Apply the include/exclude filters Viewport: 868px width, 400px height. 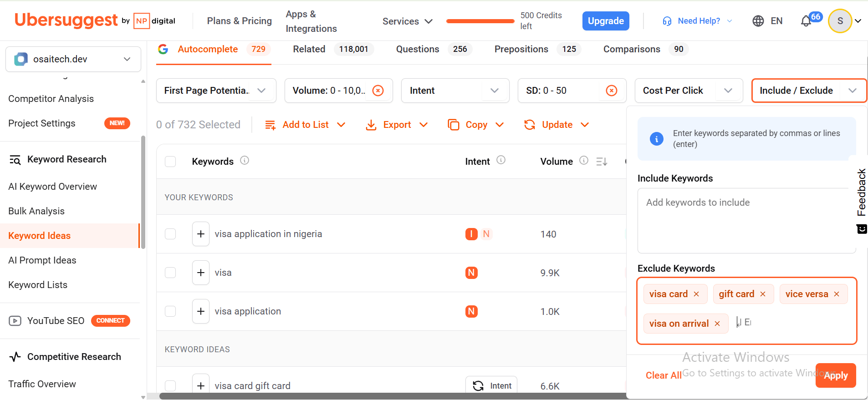(836, 375)
